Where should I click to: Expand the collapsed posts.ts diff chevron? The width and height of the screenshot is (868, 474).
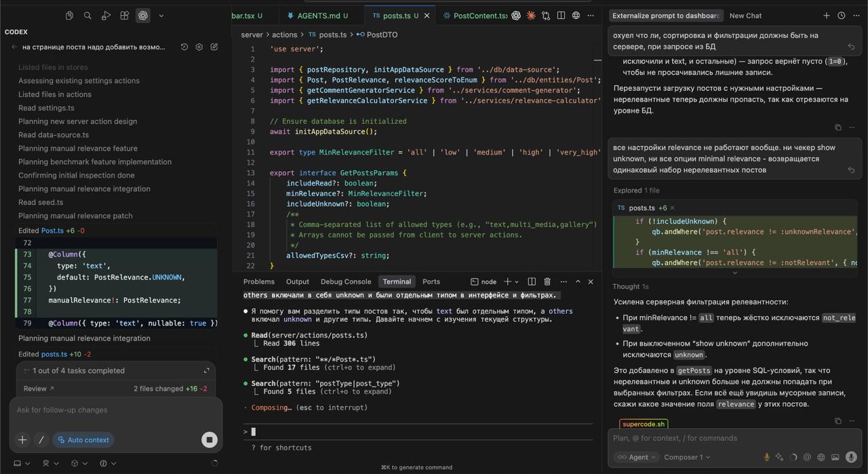pos(734,273)
